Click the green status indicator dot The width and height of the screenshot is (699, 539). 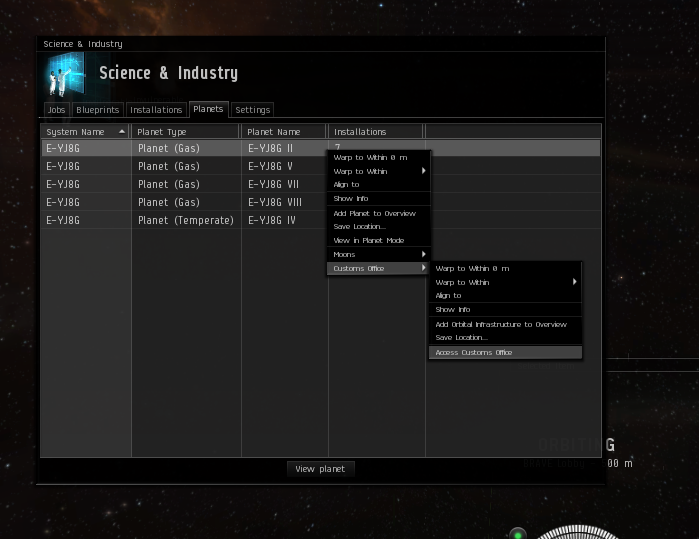tap(518, 535)
